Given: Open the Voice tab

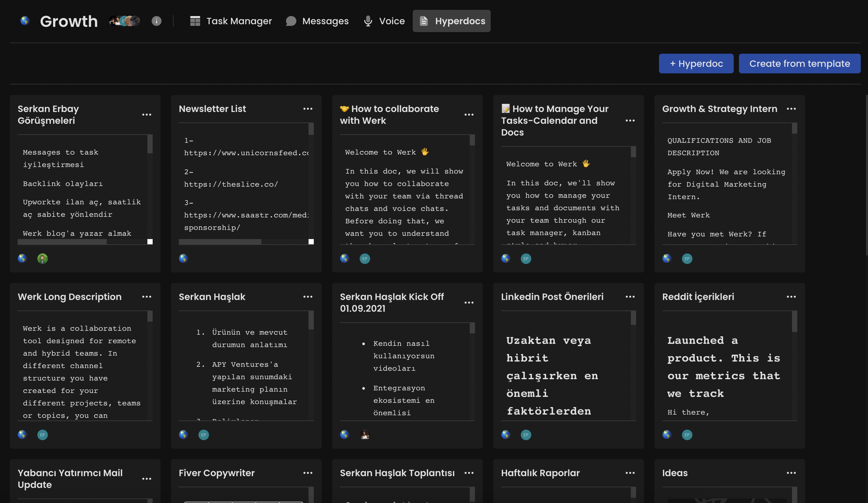Looking at the screenshot, I should coord(385,21).
